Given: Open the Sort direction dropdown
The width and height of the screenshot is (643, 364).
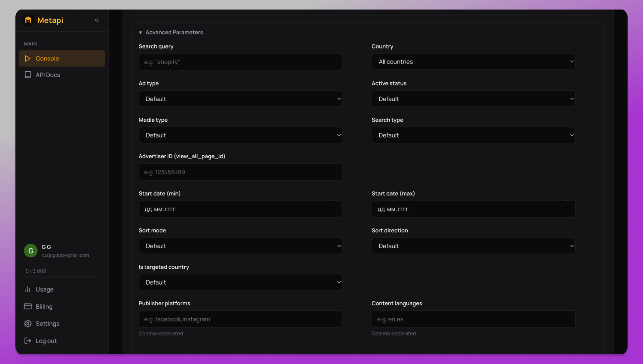Looking at the screenshot, I should tap(473, 246).
